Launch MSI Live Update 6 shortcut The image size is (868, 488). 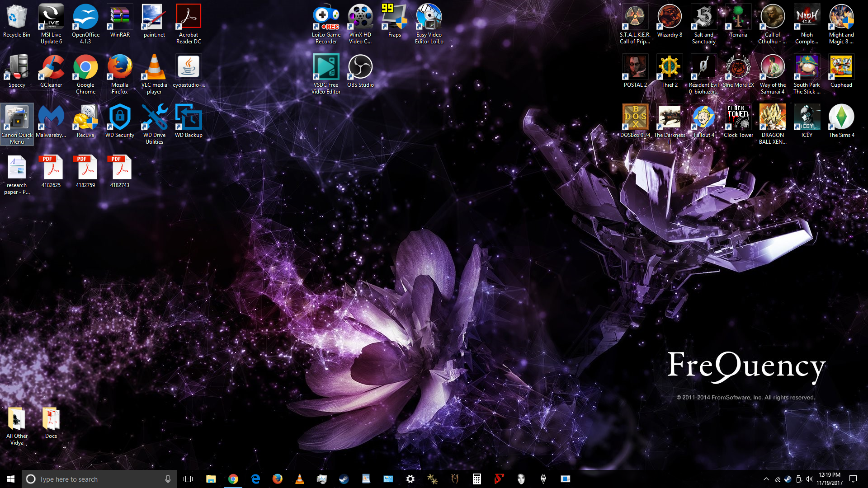click(51, 24)
